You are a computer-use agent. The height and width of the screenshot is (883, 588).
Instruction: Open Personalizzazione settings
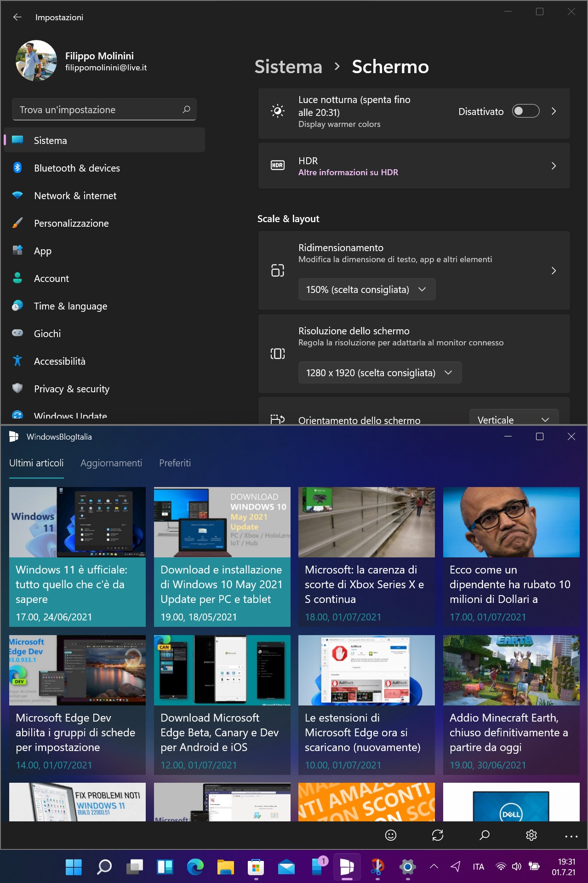pyautogui.click(x=104, y=223)
